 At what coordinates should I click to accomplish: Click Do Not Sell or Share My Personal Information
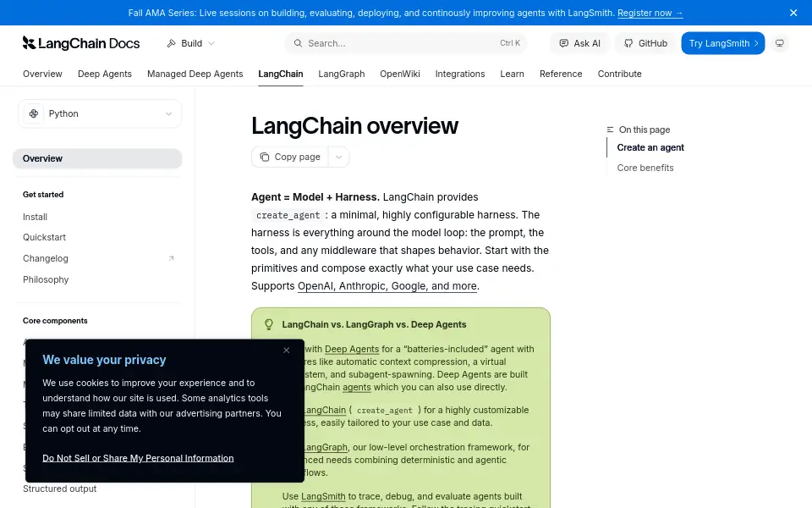[x=138, y=458]
